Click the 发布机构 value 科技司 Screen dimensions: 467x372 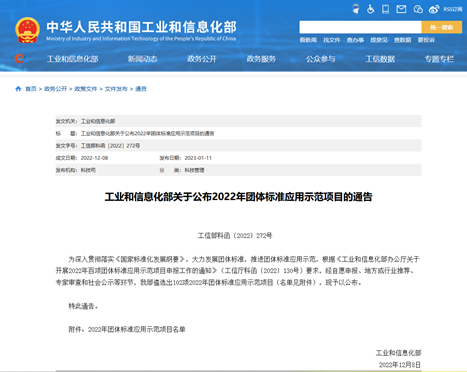pyautogui.click(x=88, y=170)
